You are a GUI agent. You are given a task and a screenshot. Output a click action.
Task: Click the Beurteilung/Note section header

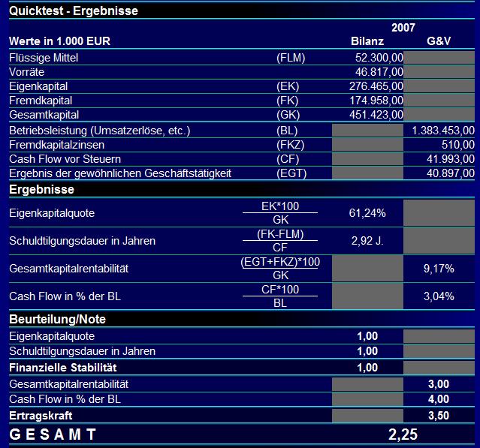point(58,319)
